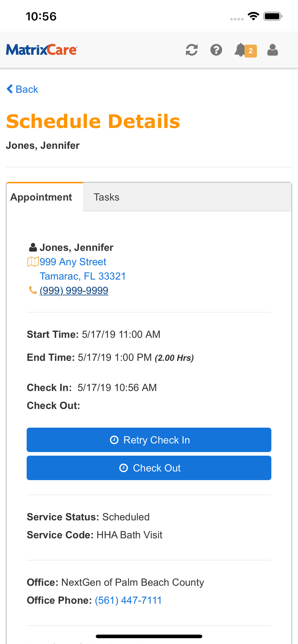Click the MatrixCare logo

[42, 50]
